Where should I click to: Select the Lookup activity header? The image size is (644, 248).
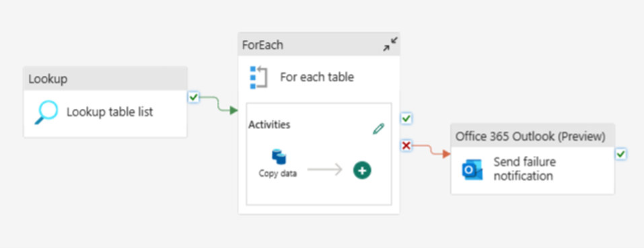coord(105,79)
